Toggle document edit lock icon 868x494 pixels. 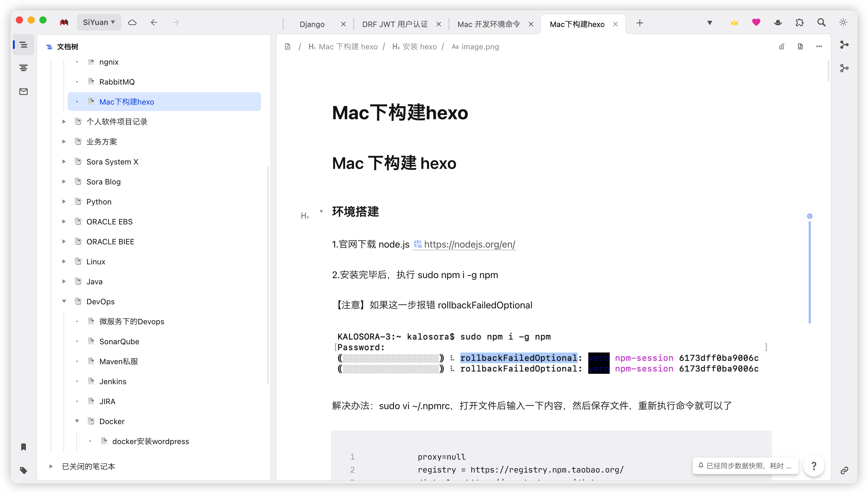[782, 46]
